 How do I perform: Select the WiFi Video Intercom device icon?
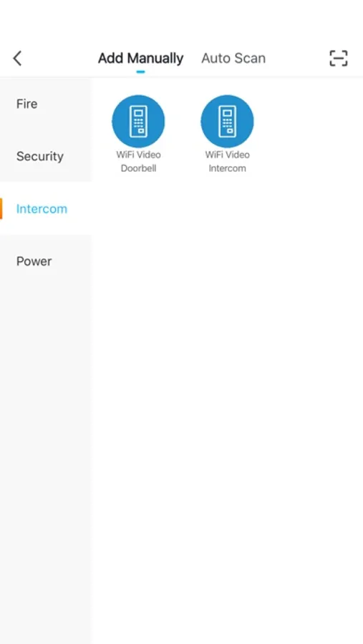[x=228, y=121]
